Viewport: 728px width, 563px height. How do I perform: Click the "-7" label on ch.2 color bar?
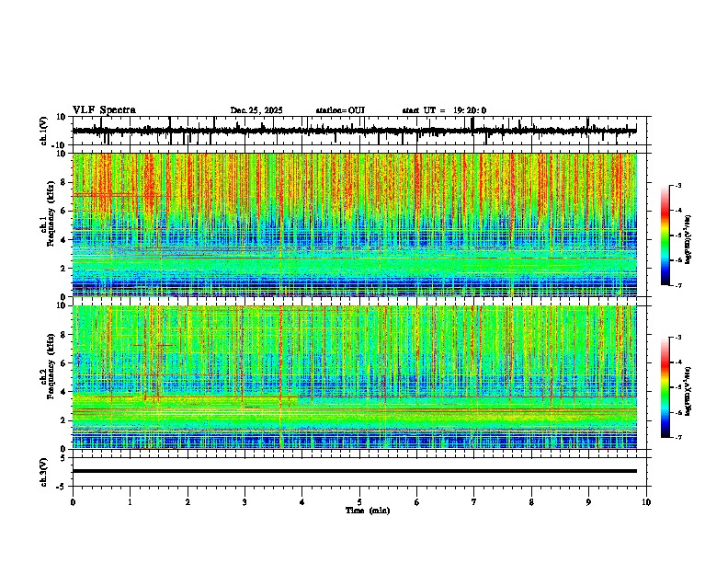pos(678,437)
